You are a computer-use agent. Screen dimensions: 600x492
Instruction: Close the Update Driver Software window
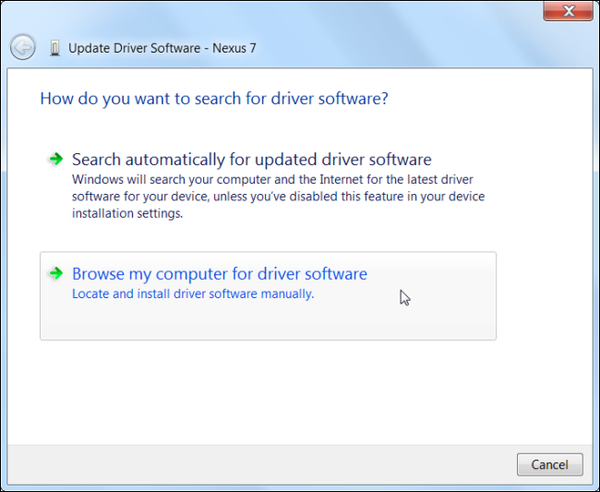click(x=570, y=12)
